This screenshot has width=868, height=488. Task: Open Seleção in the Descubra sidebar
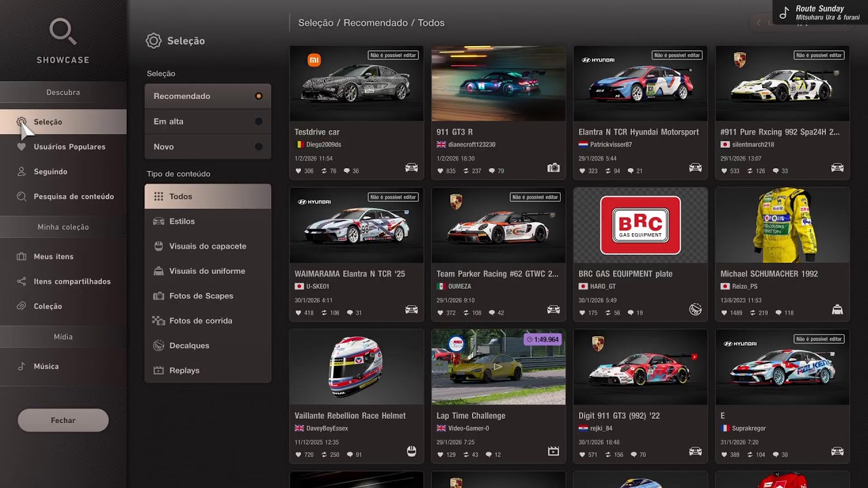pyautogui.click(x=63, y=122)
